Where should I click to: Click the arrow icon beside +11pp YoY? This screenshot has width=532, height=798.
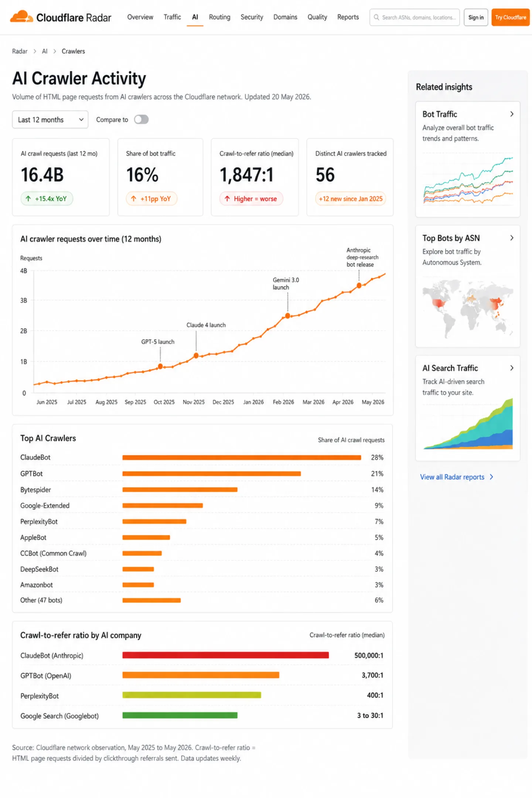134,198
